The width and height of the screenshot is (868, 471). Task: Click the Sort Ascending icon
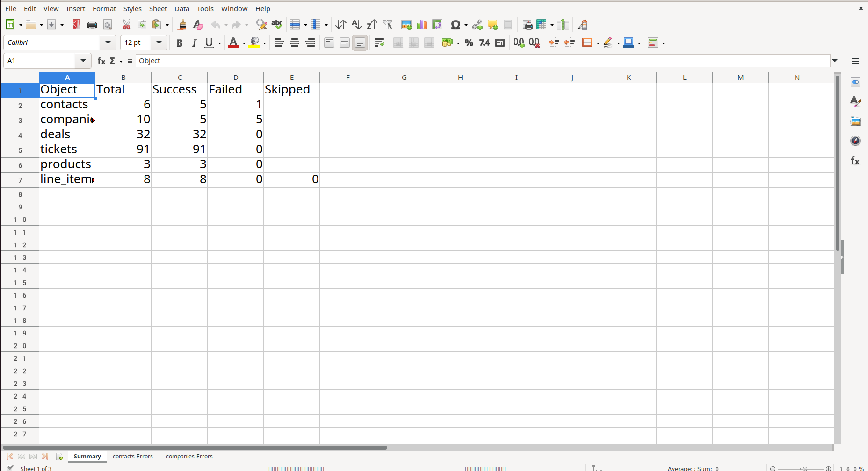(x=356, y=25)
